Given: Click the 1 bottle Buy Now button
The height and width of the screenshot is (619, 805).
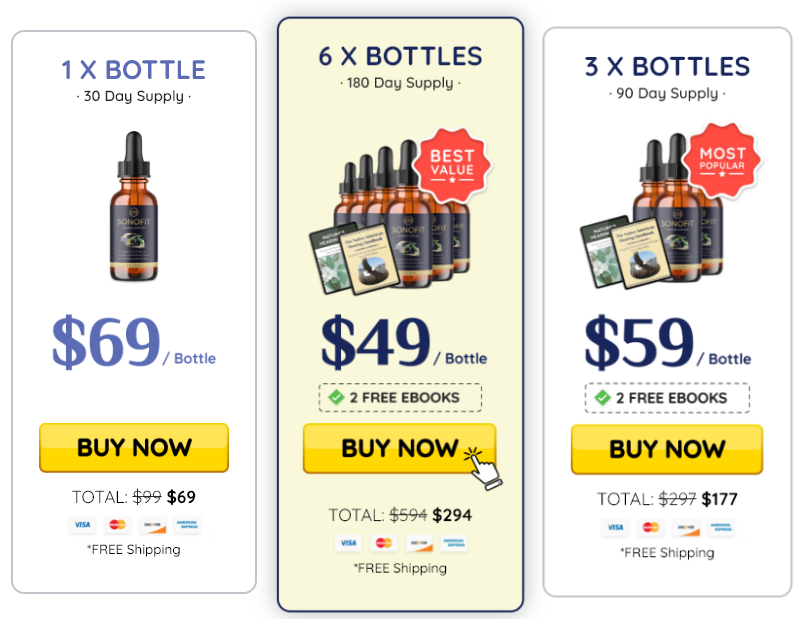Looking at the screenshot, I should 134,448.
